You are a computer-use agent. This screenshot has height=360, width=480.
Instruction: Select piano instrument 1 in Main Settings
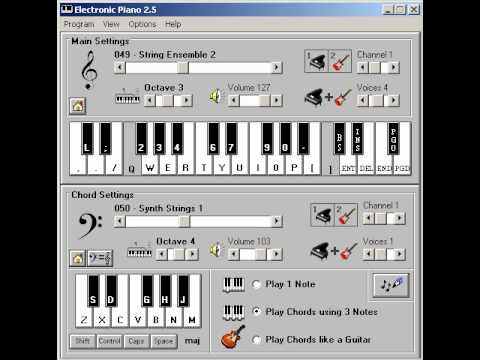(x=316, y=61)
